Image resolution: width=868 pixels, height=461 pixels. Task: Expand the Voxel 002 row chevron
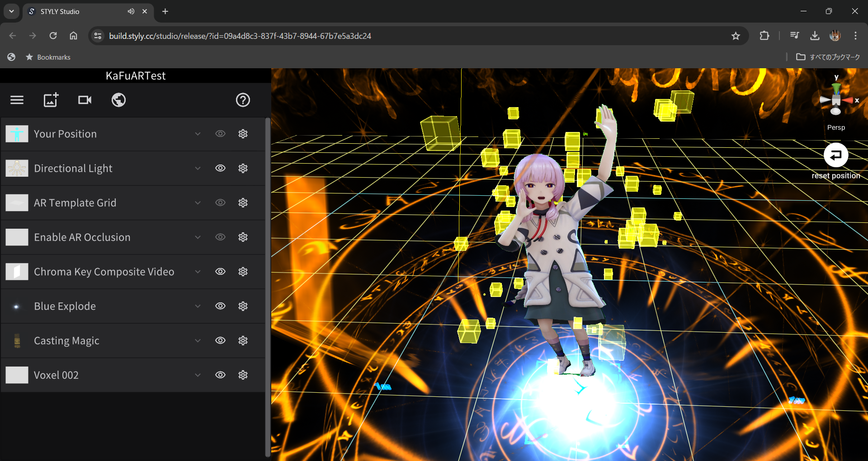[x=198, y=375]
